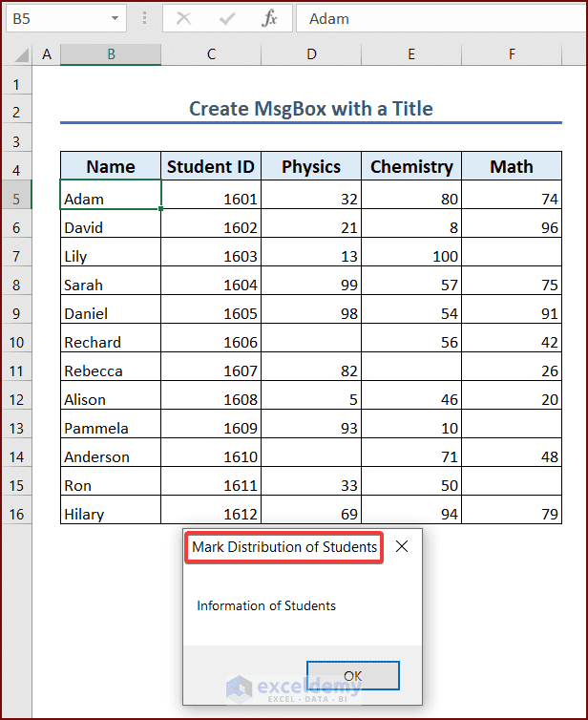The image size is (588, 720).
Task: Click OK in the message box
Action: [353, 675]
